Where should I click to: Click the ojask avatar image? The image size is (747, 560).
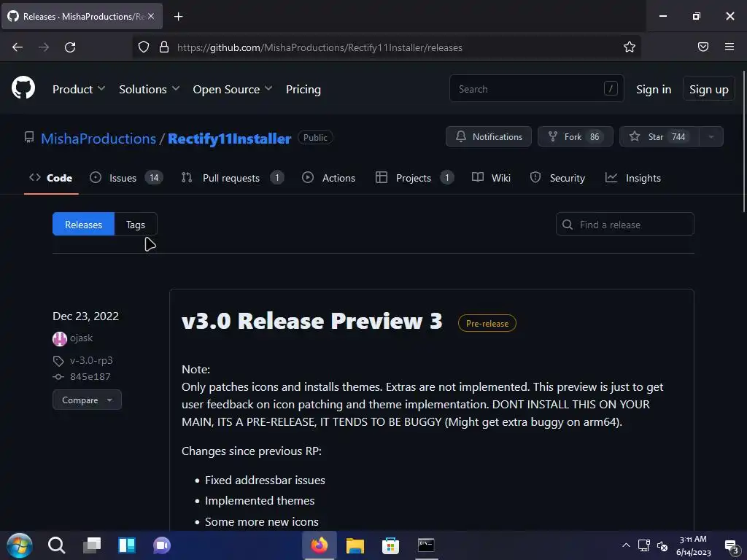pos(60,338)
